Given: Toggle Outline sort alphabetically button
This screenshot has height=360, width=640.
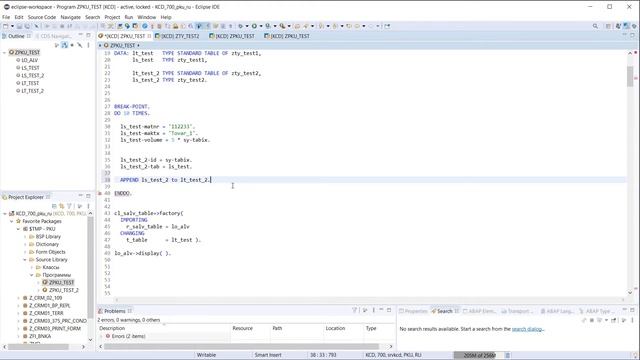Looking at the screenshot, I should click(64, 45).
